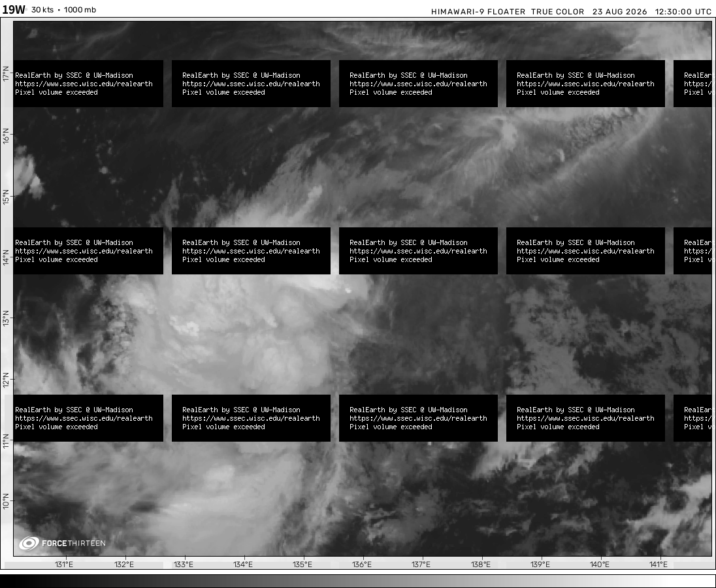Click the 141°E longitude label
This screenshot has height=588, width=716.
(x=659, y=564)
